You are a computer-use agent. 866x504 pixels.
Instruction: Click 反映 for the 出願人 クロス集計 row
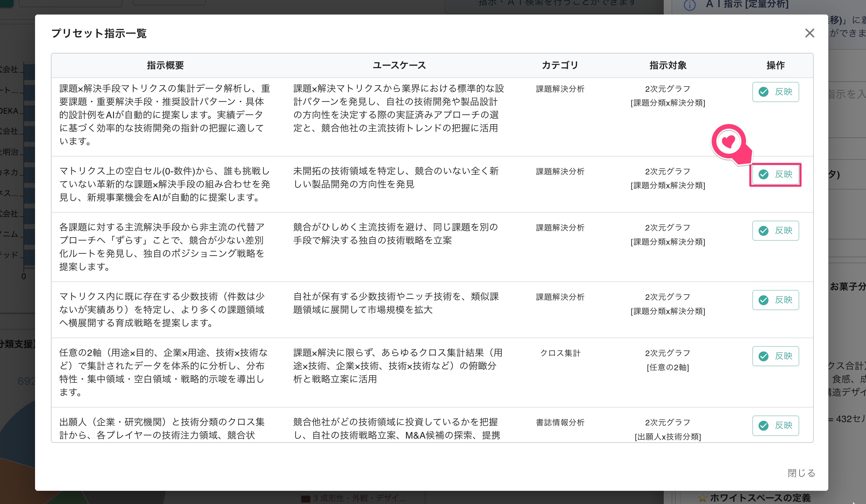coord(775,426)
